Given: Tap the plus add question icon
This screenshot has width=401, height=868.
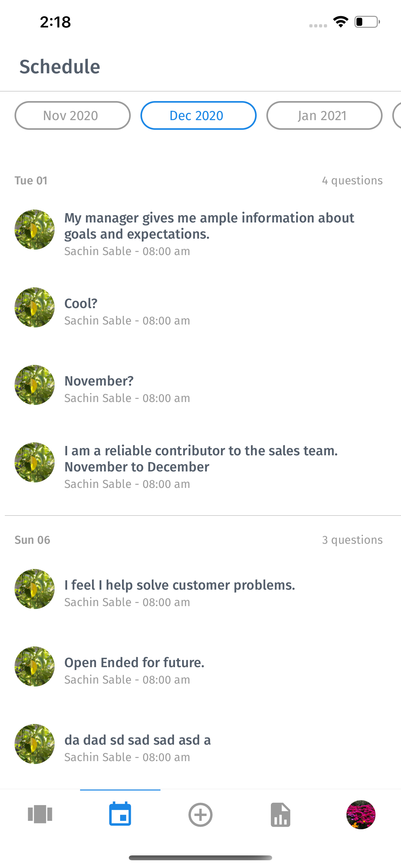Looking at the screenshot, I should pyautogui.click(x=200, y=815).
